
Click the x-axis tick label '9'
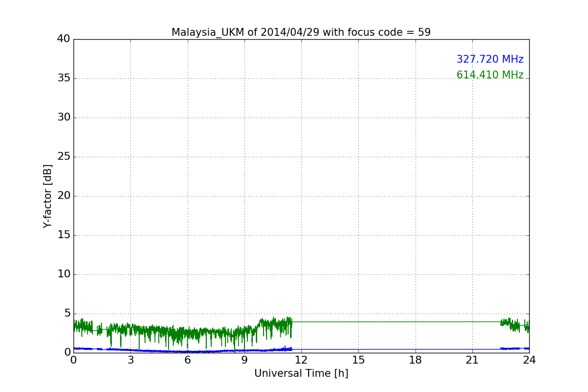tap(245, 360)
